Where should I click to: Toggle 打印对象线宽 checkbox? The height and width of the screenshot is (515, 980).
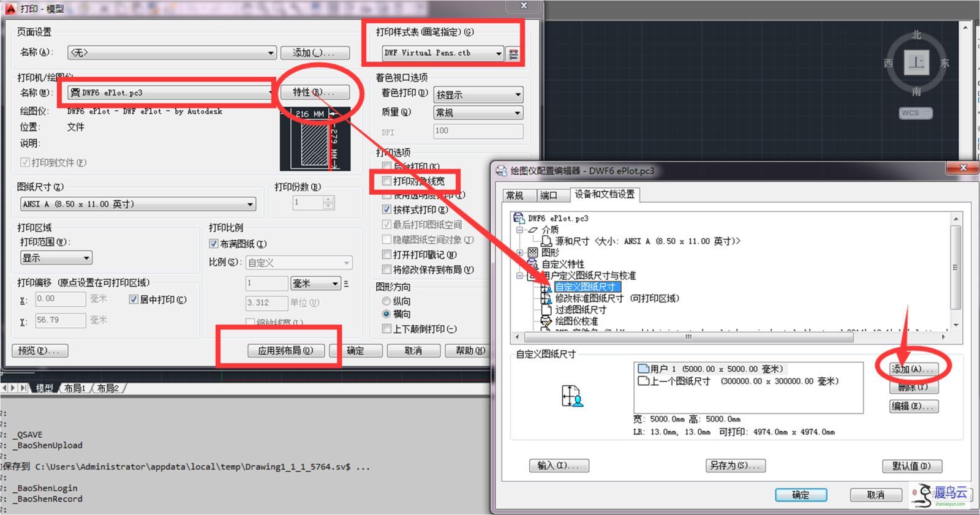click(386, 181)
